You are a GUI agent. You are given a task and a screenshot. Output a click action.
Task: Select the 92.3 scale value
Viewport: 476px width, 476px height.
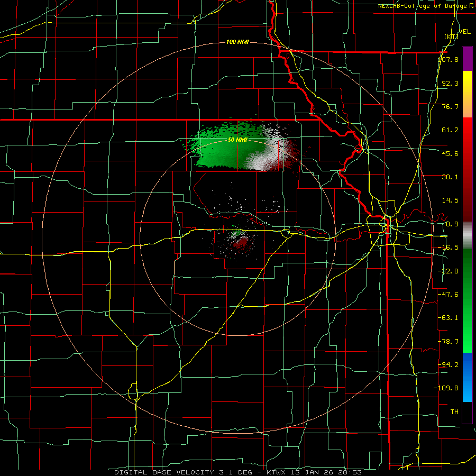450,83
